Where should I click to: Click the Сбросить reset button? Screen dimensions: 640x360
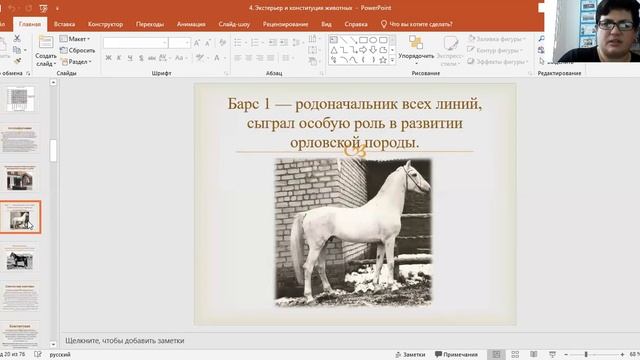[78, 50]
